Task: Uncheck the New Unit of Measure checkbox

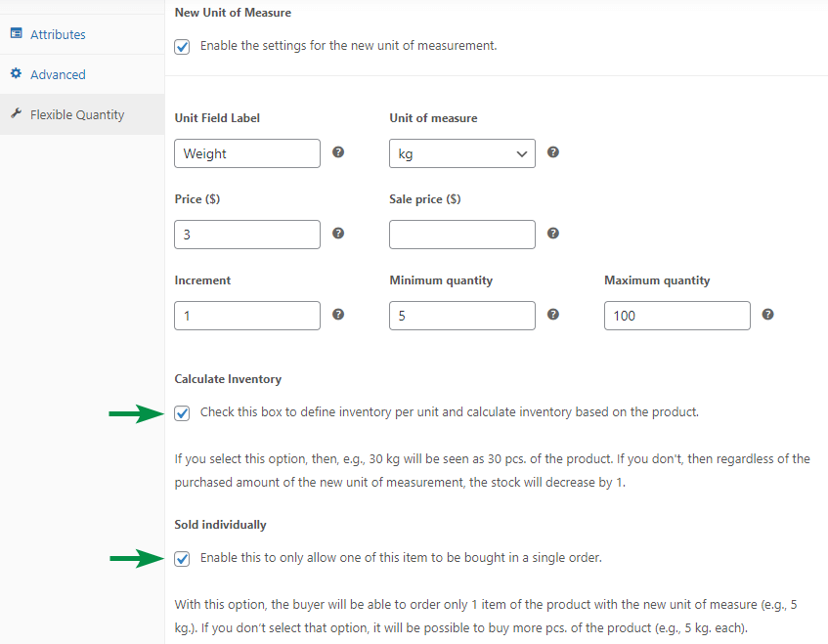Action: [182, 47]
